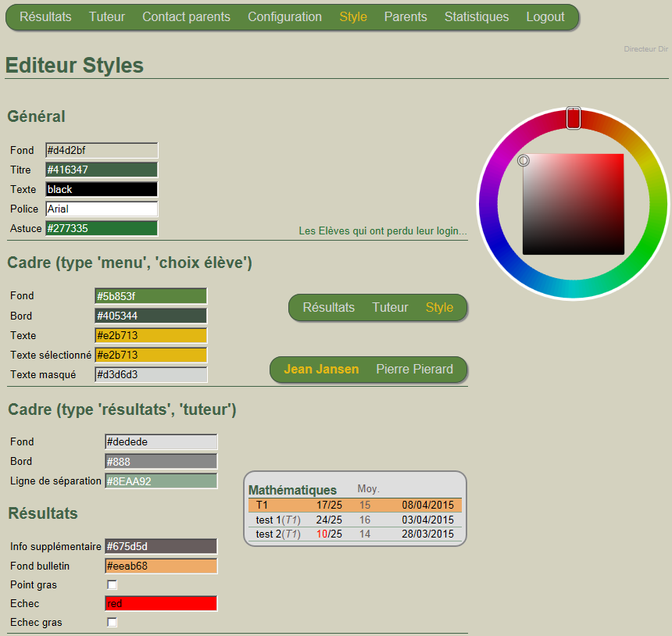Toggle the Echec gras checkbox
Viewport: 672px width, 636px height.
[x=112, y=622]
